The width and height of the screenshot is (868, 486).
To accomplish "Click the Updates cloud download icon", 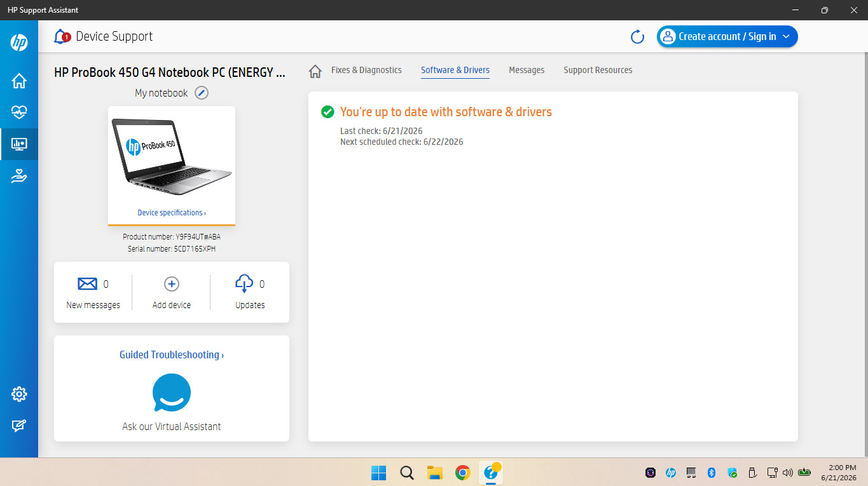I will point(244,283).
